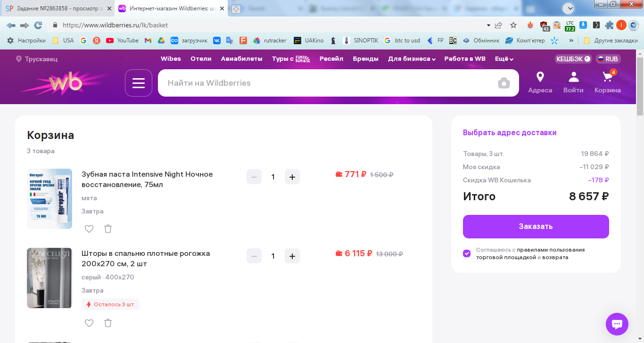The height and width of the screenshot is (343, 644).
Task: Open the support chat bubble
Action: (x=617, y=324)
